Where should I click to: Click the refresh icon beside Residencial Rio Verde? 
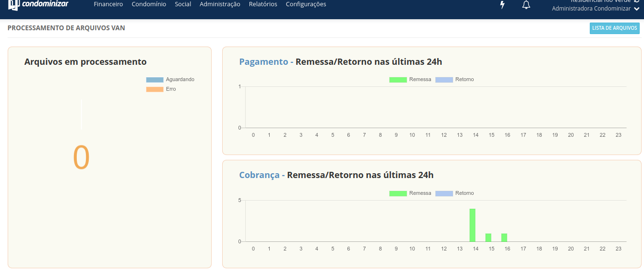coord(637,1)
